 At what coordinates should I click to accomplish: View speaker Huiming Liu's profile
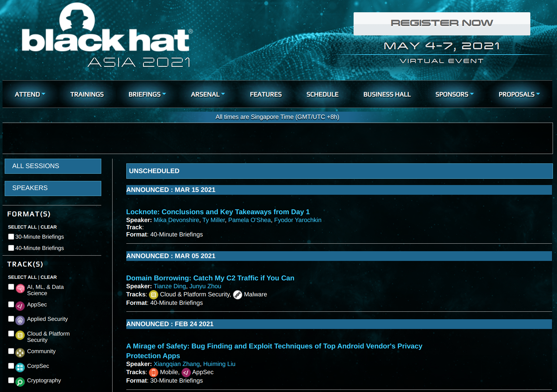[x=219, y=364]
